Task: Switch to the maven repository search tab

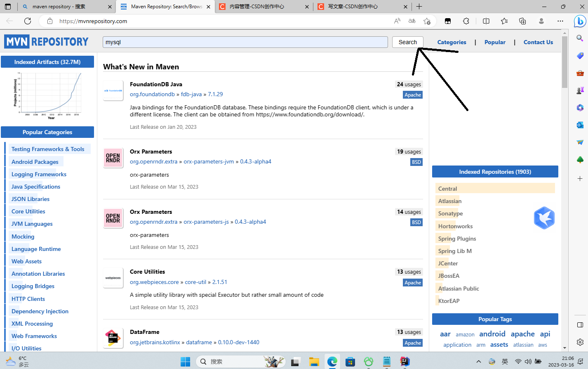Action: 67,7
